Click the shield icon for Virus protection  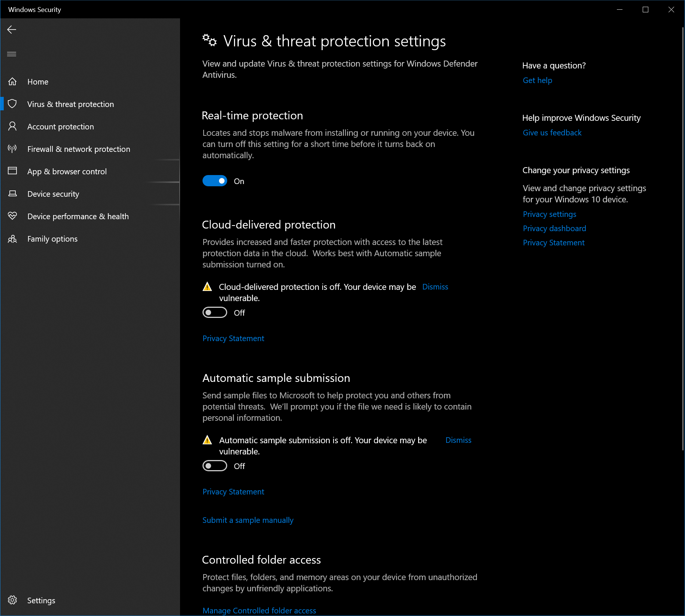pos(12,104)
